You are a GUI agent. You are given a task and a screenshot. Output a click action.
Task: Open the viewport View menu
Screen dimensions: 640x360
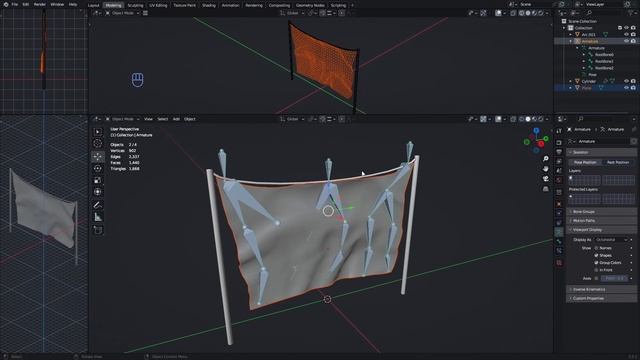pyautogui.click(x=148, y=119)
